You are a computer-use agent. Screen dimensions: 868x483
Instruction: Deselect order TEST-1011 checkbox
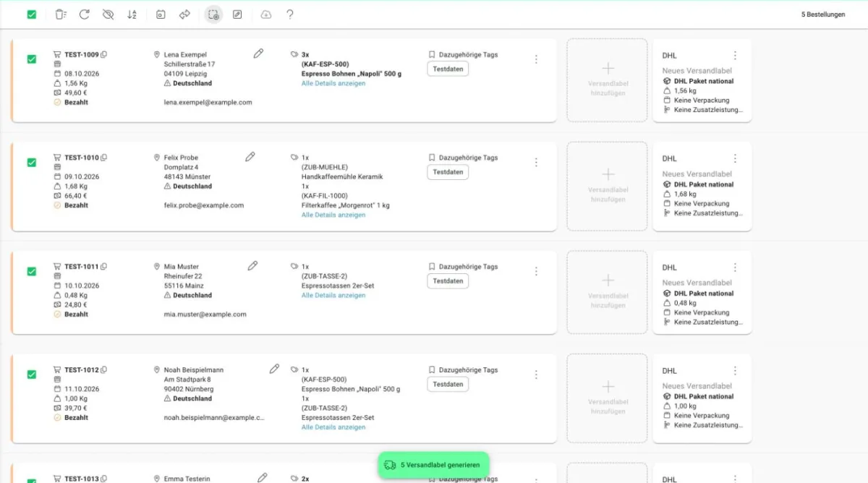click(32, 271)
